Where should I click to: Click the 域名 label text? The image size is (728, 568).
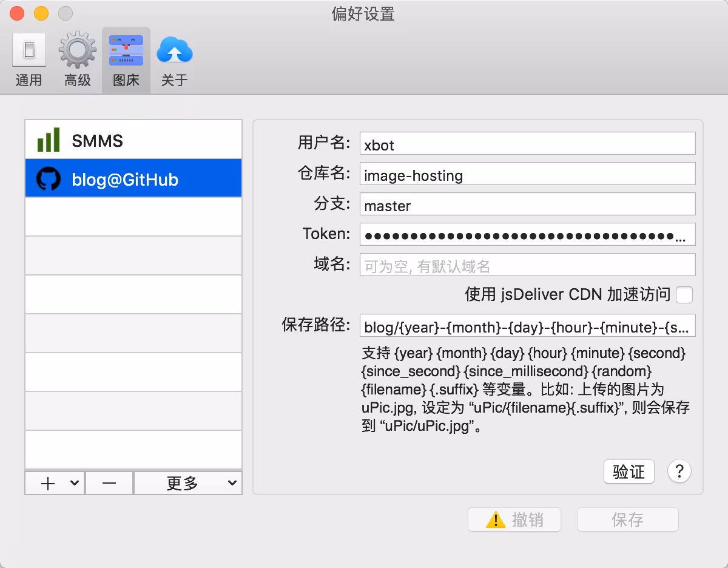(332, 265)
